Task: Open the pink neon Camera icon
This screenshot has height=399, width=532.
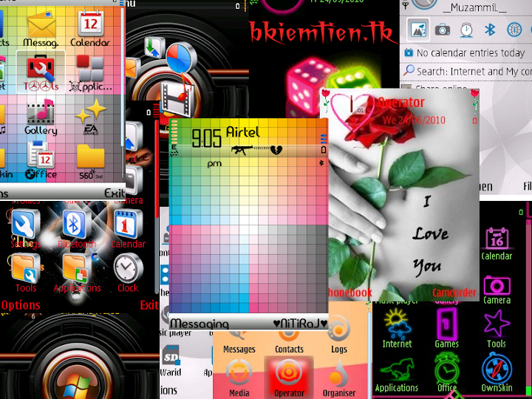Action: (x=497, y=286)
